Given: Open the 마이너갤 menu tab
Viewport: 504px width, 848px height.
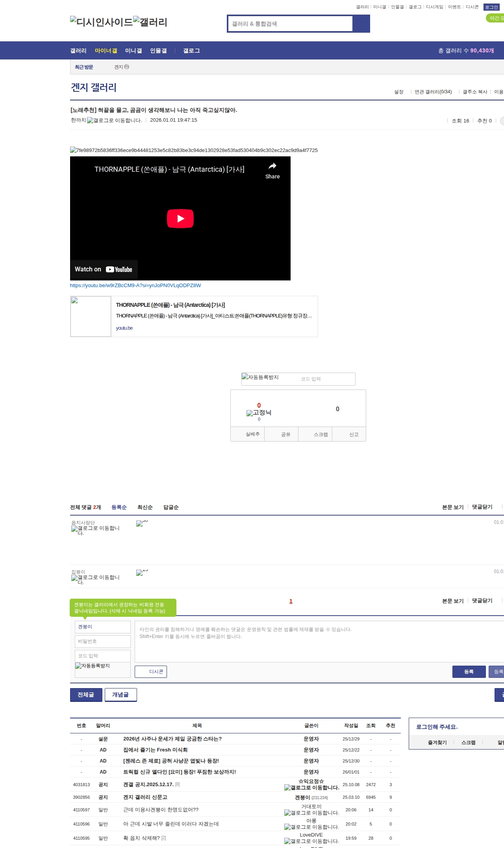Looking at the screenshot, I should pos(106,50).
